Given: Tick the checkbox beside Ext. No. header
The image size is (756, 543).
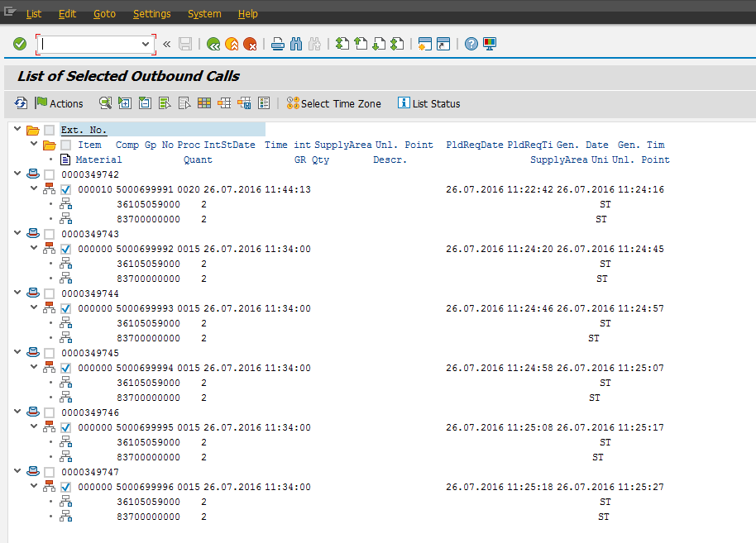Looking at the screenshot, I should pos(49,130).
